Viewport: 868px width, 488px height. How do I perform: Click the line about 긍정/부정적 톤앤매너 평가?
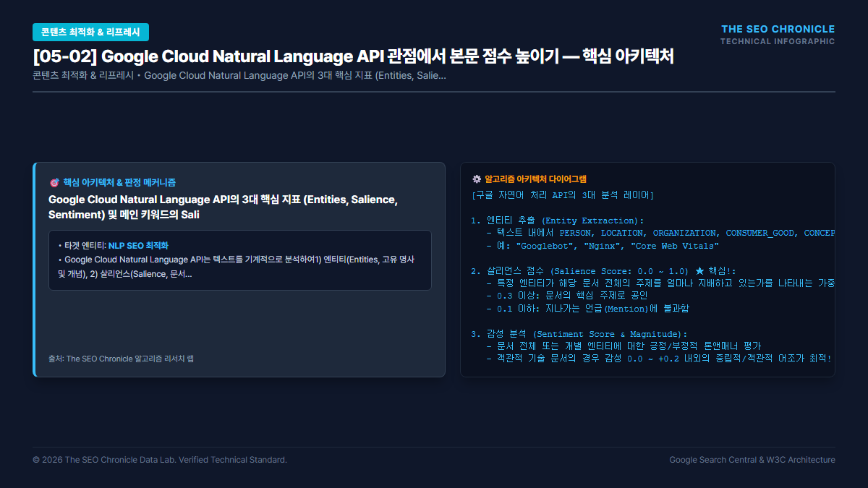pyautogui.click(x=624, y=346)
